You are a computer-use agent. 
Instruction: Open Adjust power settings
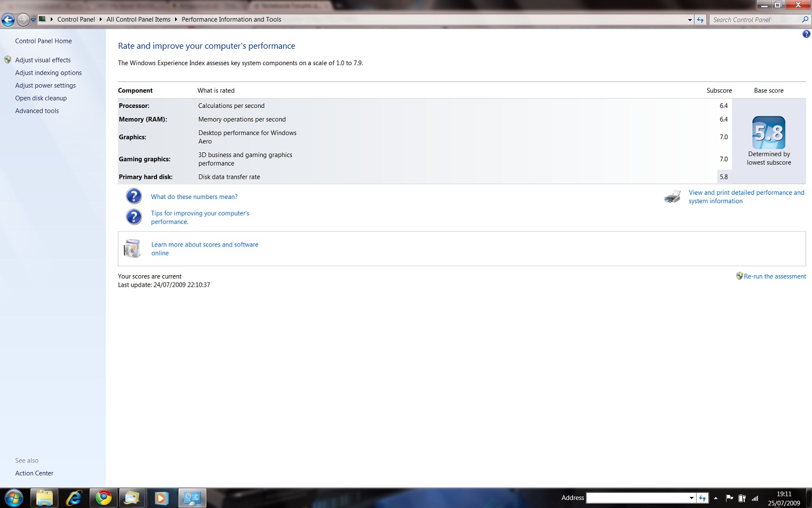pyautogui.click(x=45, y=86)
